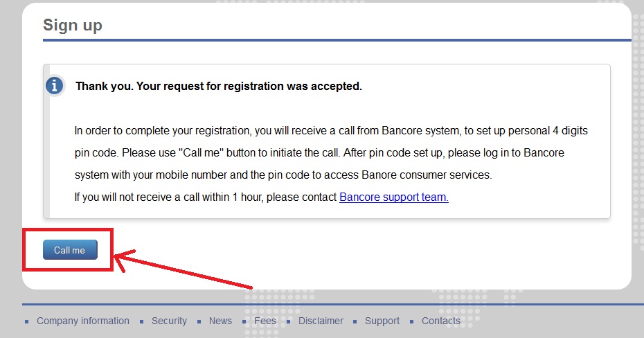Click the blue information icon

(x=55, y=86)
